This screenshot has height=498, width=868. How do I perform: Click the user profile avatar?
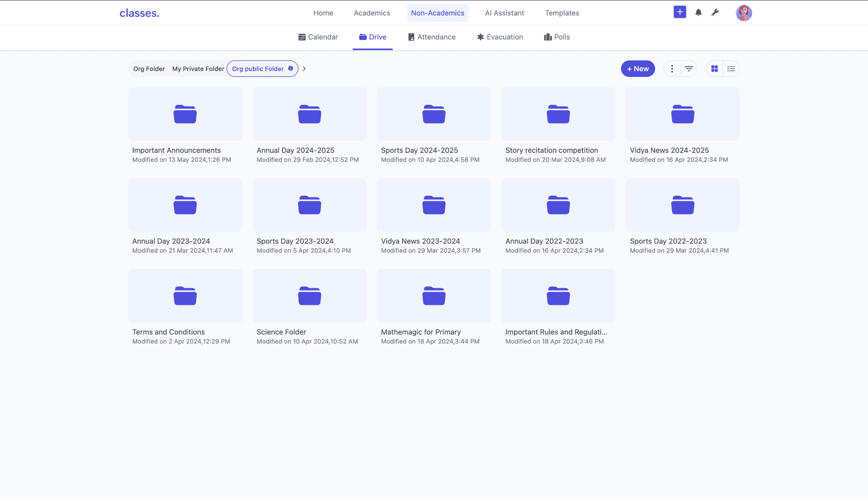[x=744, y=13]
